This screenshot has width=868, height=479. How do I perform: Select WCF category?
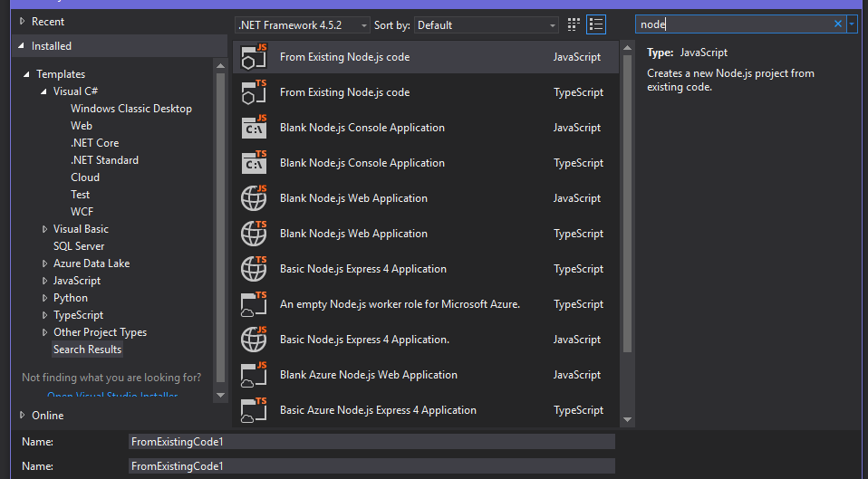(82, 211)
